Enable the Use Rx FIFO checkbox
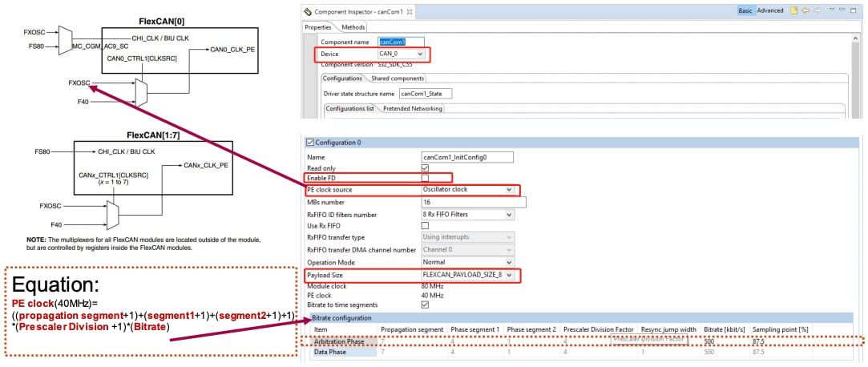The height and width of the screenshot is (367, 868). pyautogui.click(x=426, y=226)
